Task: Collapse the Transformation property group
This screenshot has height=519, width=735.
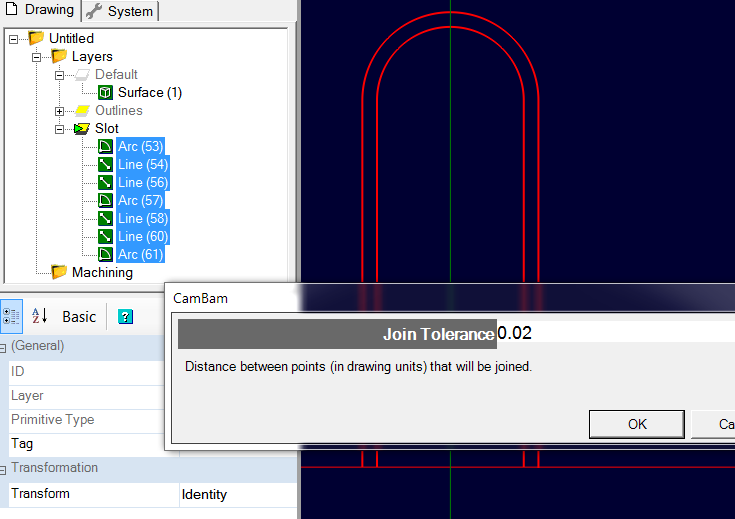Action: pyautogui.click(x=3, y=469)
